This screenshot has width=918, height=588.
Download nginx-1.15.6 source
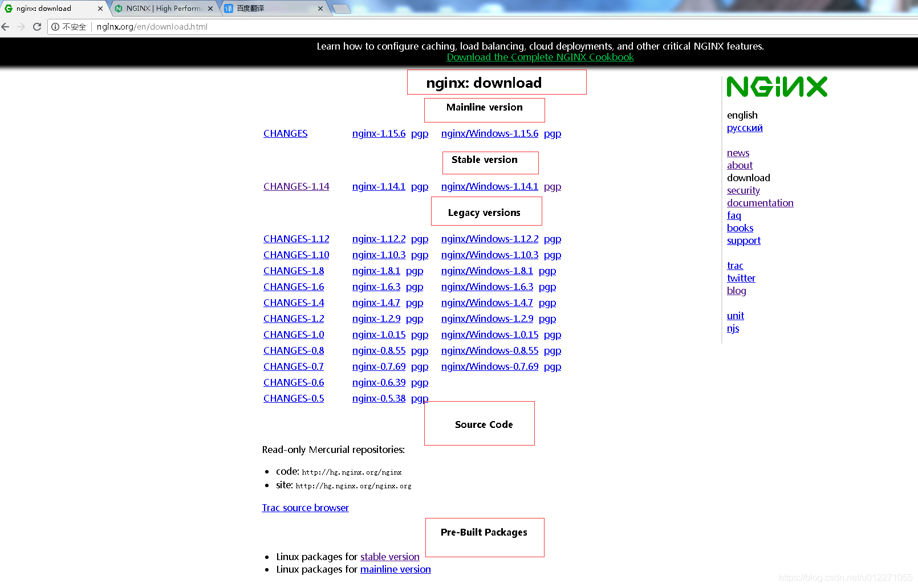tap(379, 133)
